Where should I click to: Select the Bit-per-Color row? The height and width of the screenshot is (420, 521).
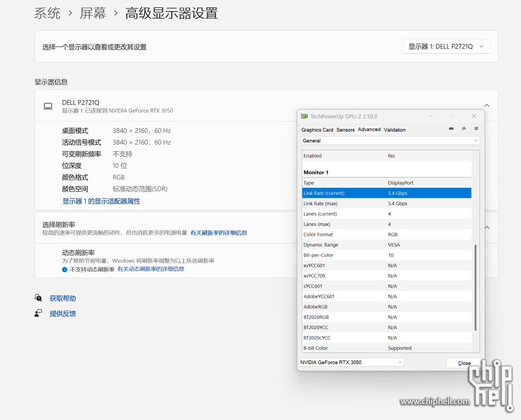(387, 255)
